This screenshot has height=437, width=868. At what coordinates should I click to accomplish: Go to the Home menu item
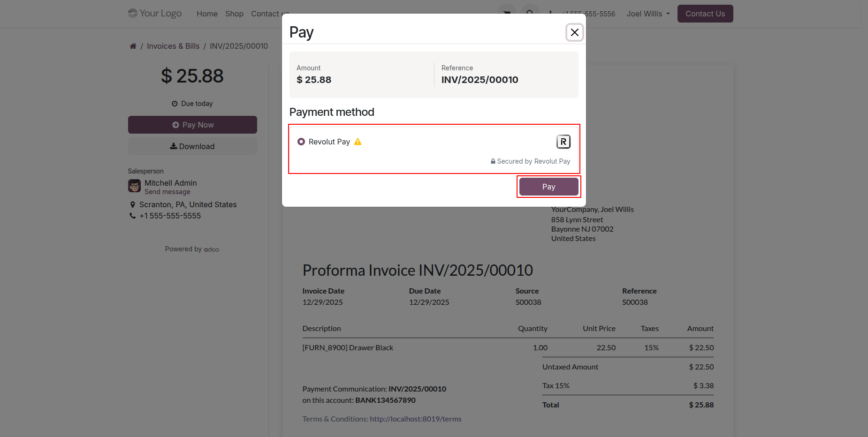pos(207,14)
